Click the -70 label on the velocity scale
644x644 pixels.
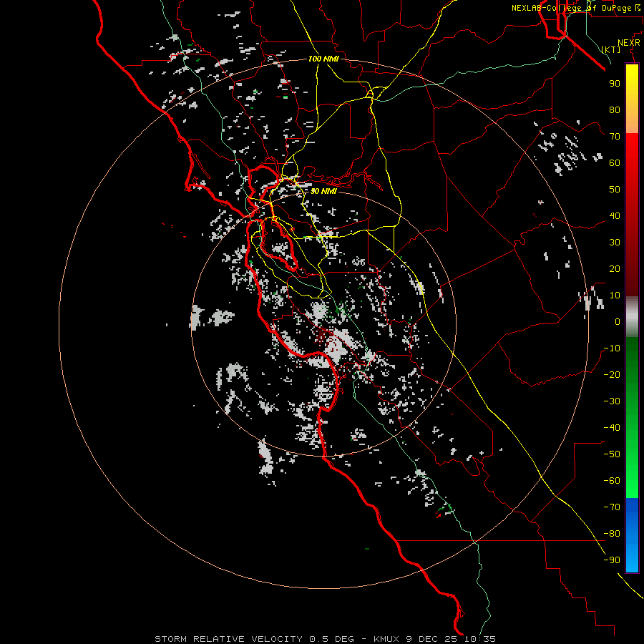612,507
